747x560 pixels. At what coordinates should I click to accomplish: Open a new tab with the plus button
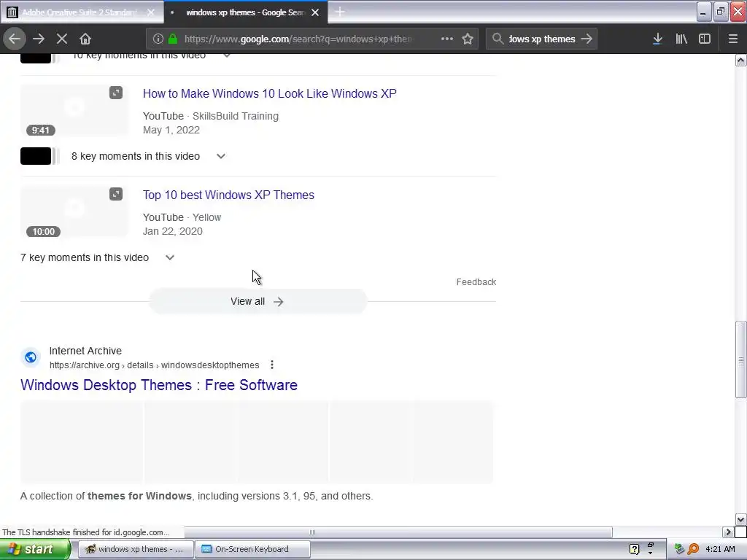(340, 12)
